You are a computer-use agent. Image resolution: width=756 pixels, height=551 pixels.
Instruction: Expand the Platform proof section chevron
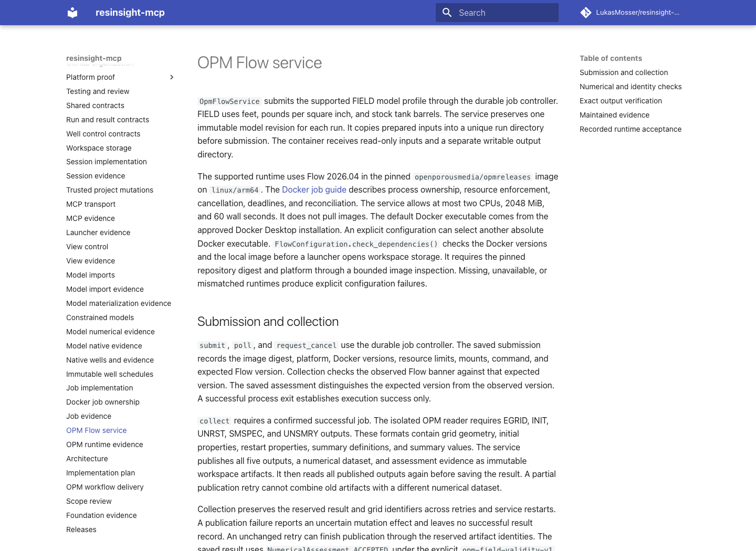pyautogui.click(x=172, y=77)
